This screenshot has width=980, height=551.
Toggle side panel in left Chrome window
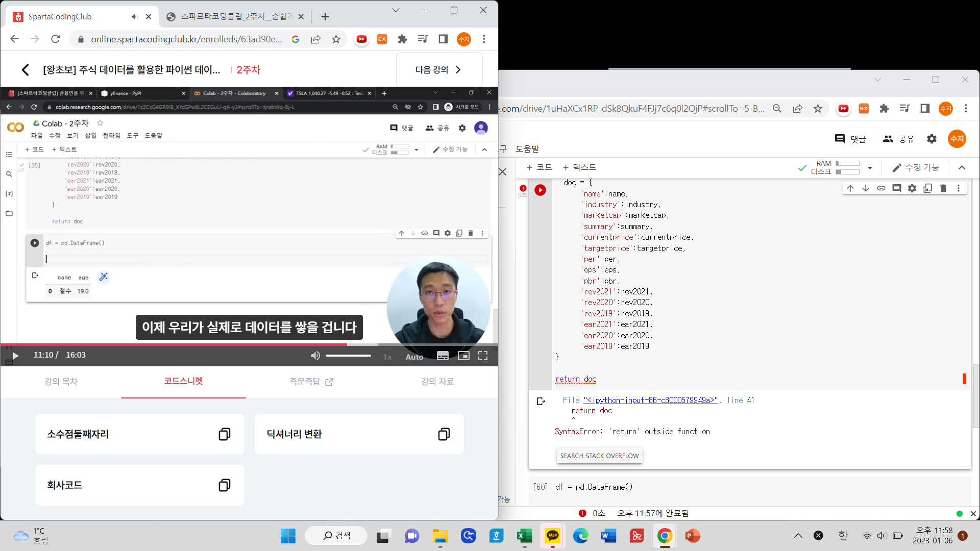click(443, 39)
